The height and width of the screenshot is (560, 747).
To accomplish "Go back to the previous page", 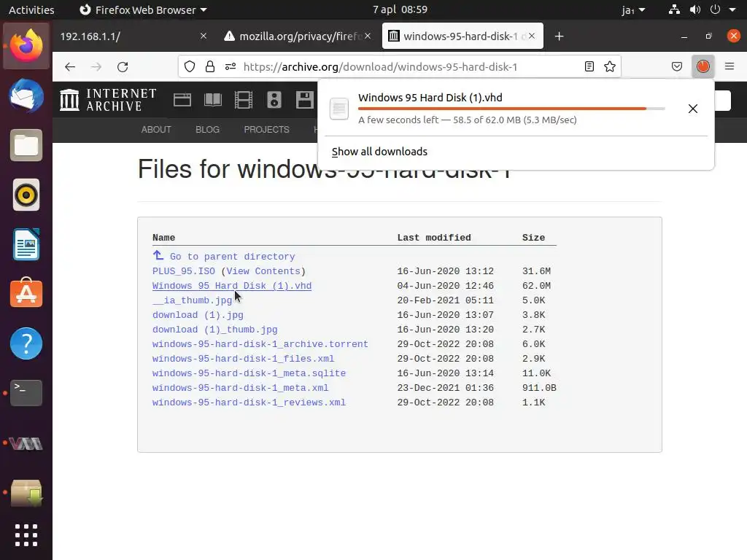I will (70, 66).
